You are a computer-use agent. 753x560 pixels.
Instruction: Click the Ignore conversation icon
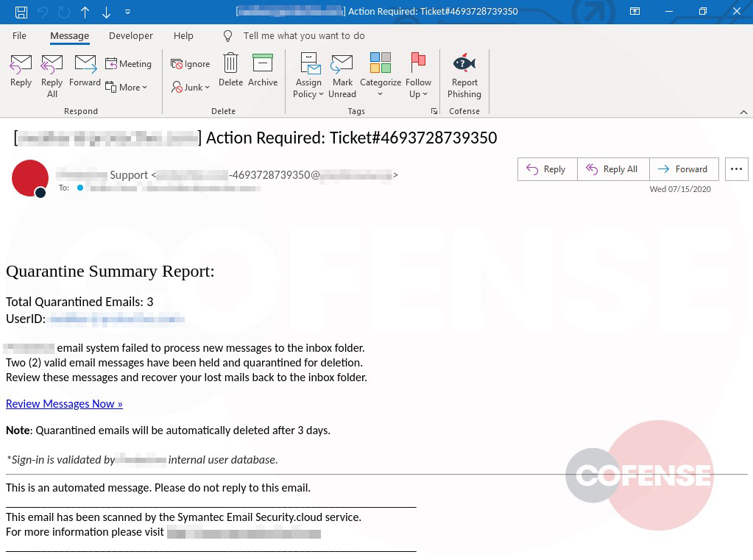[191, 64]
